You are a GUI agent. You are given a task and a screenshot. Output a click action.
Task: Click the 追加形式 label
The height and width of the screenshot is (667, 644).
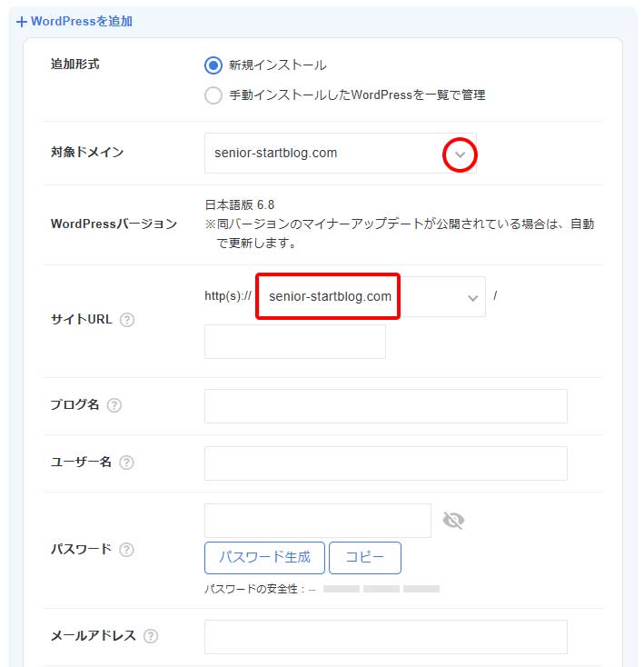click(74, 65)
